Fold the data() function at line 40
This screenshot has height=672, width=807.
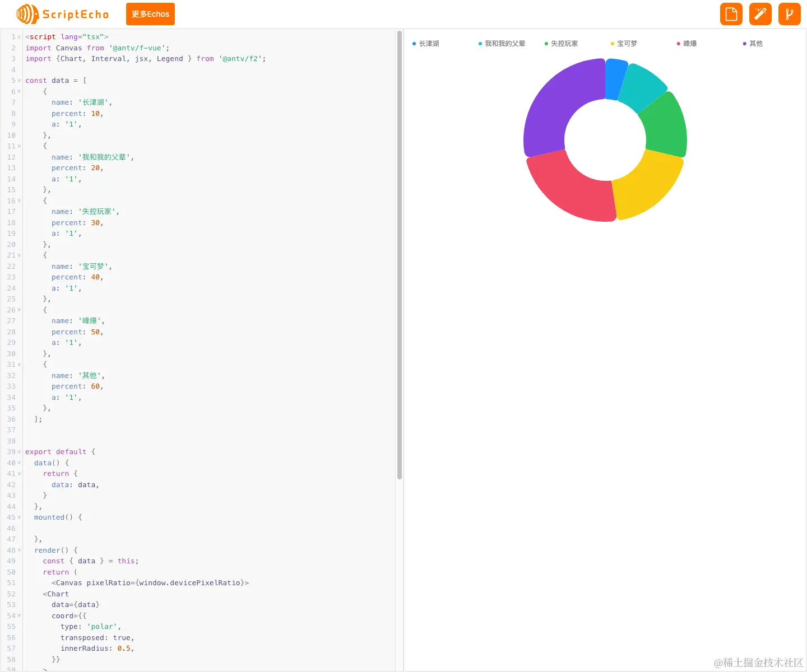[x=19, y=463]
